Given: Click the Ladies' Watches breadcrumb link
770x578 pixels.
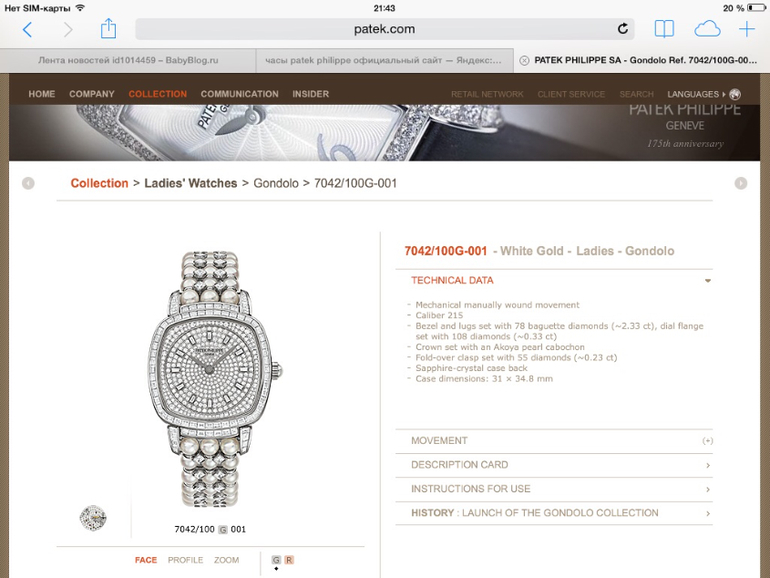Looking at the screenshot, I should (191, 183).
